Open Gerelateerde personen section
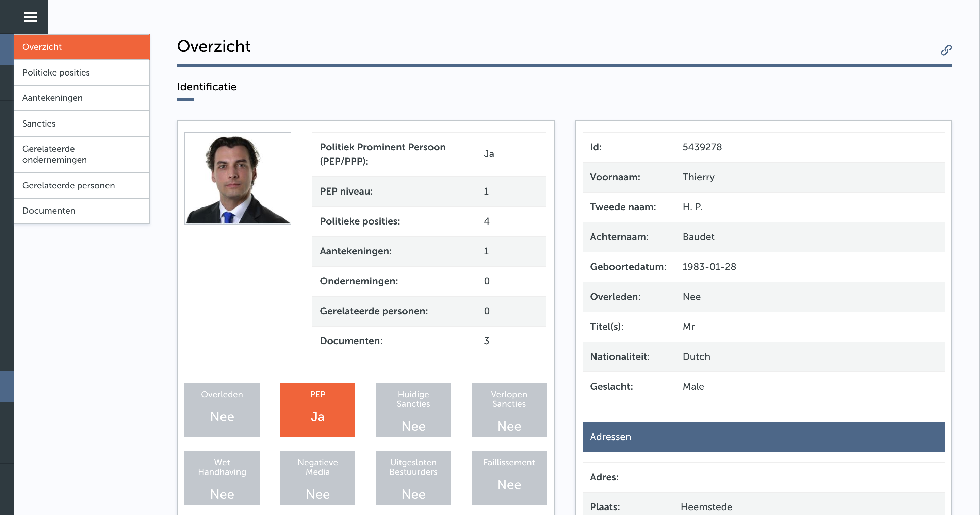This screenshot has height=515, width=980. pos(81,186)
